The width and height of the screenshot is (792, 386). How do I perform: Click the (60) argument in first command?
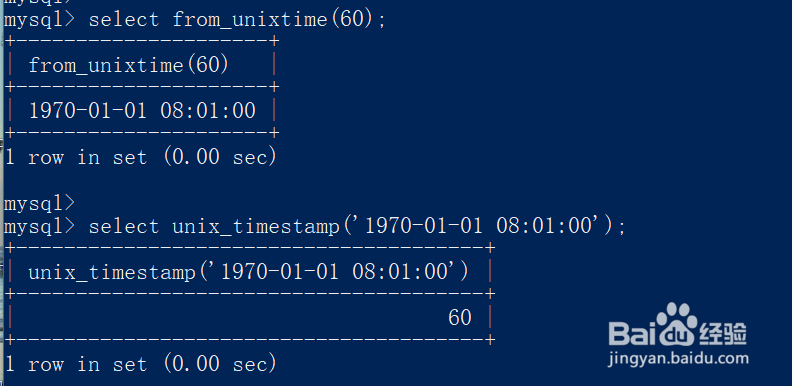click(350, 20)
